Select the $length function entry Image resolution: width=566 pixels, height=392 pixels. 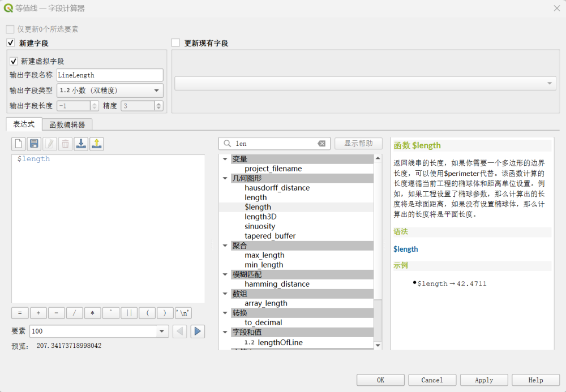258,207
